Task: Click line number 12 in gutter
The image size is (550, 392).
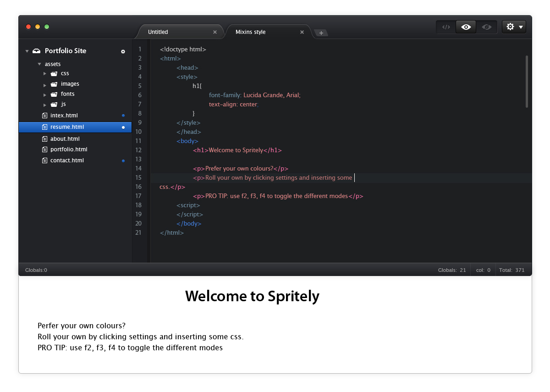Action: (138, 150)
